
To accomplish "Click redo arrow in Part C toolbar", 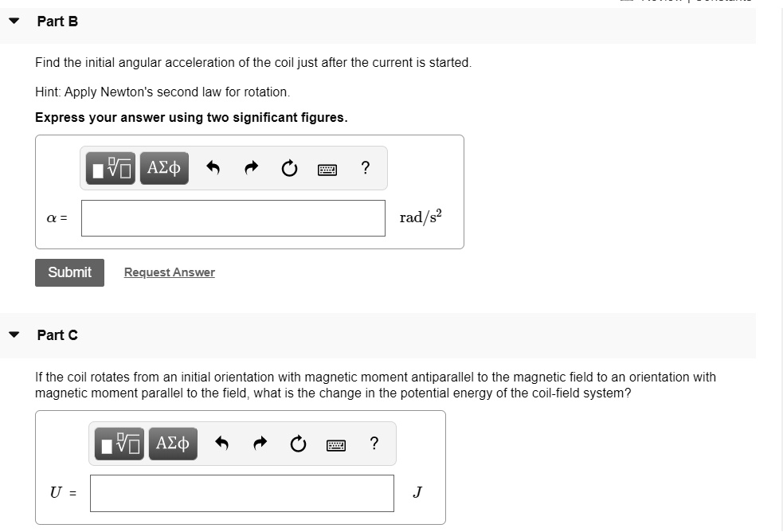I will tap(260, 444).
